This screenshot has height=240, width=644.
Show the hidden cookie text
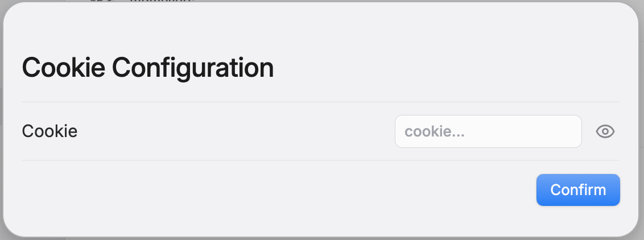(x=605, y=132)
